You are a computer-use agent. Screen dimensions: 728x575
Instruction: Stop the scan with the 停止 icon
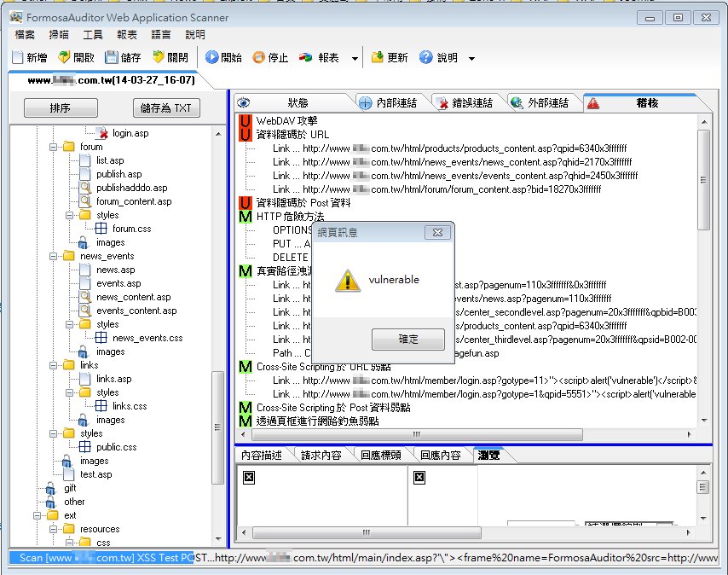pos(258,58)
